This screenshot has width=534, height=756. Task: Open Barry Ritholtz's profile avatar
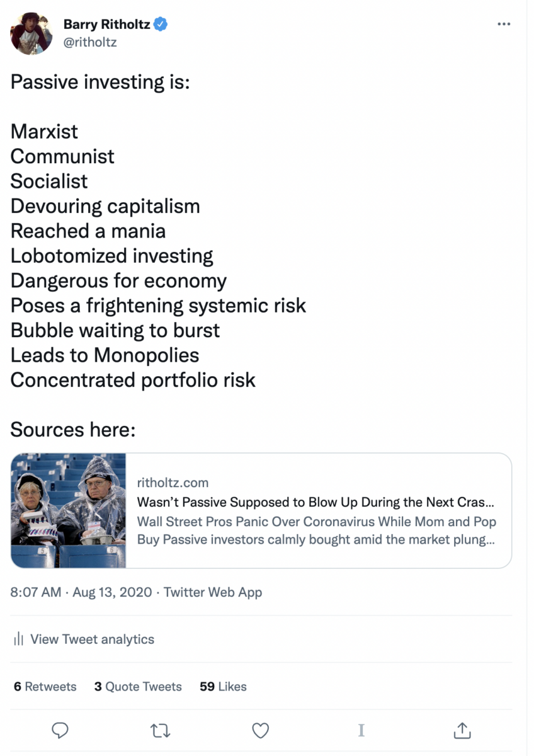31,33
